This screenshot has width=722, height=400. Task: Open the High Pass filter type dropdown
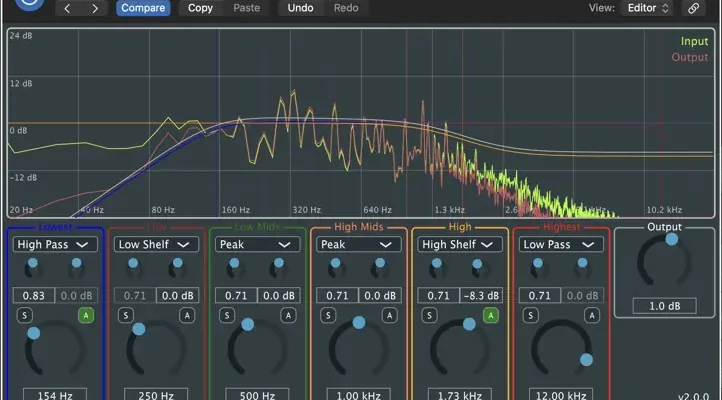[54, 244]
